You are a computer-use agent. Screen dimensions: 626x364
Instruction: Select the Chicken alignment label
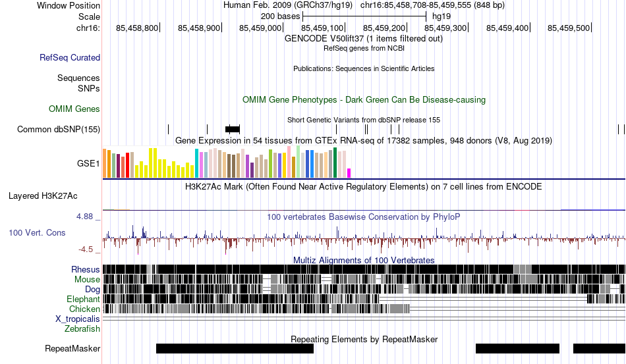tap(84, 309)
